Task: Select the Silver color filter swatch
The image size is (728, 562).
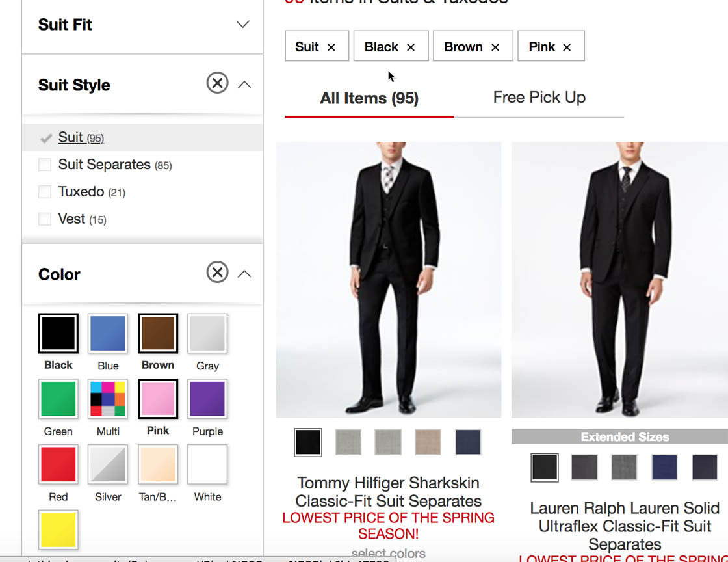Action: tap(108, 464)
